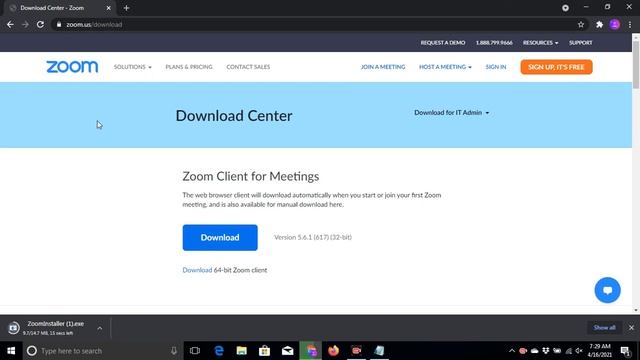Screen dimensions: 640x360
Task: Reload the Download Center page
Action: click(x=40, y=24)
